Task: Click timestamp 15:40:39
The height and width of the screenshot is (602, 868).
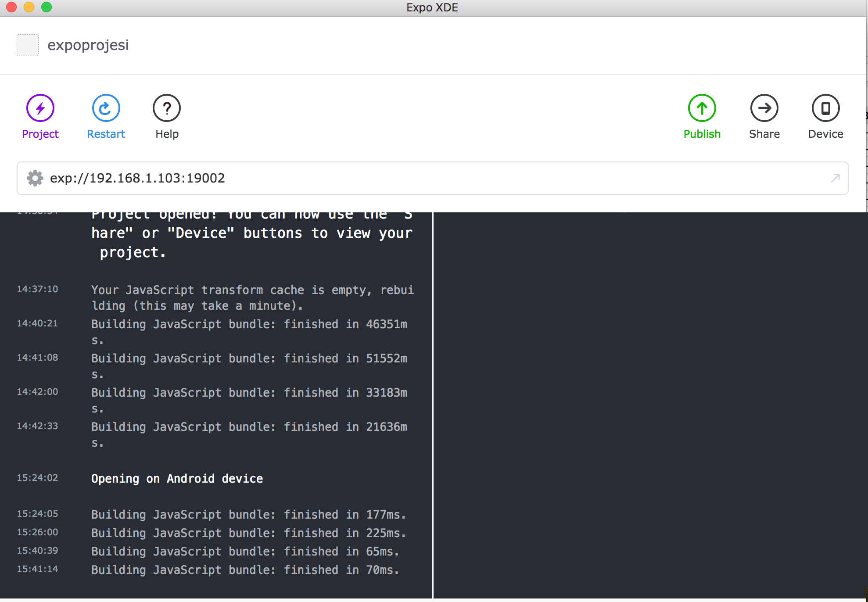Action: point(37,551)
